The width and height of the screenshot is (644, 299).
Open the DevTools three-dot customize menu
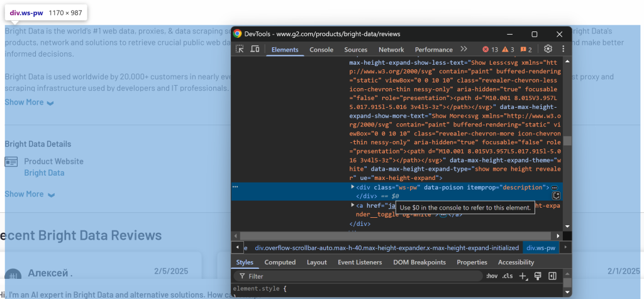(x=562, y=49)
